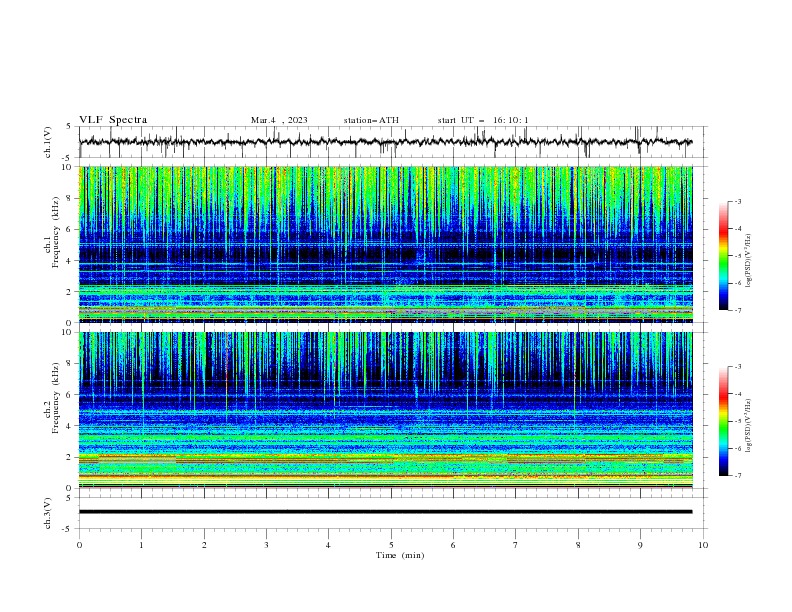Click the "ch.2 Frequency (kHz)" axis label
This screenshot has height=612, width=792.
pos(52,398)
